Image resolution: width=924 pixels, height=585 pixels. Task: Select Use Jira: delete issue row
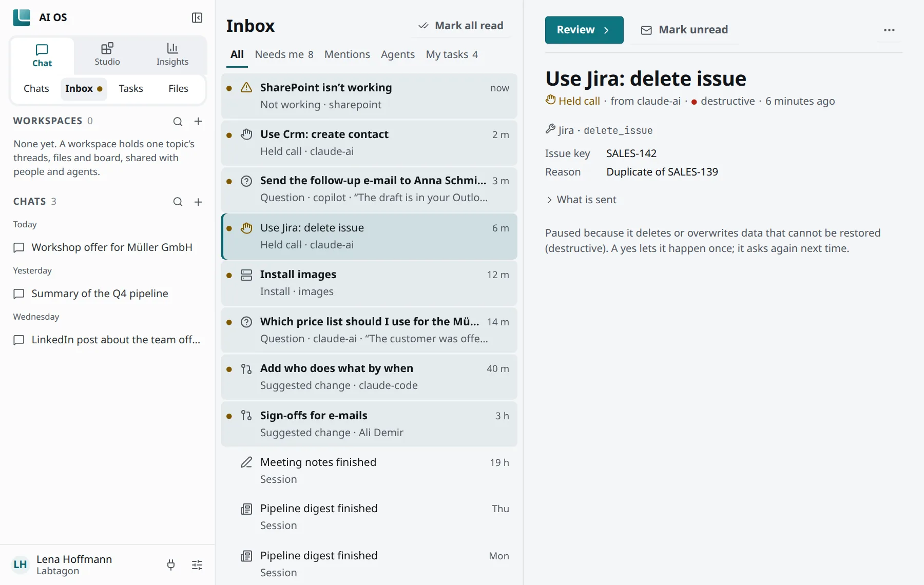[369, 236]
